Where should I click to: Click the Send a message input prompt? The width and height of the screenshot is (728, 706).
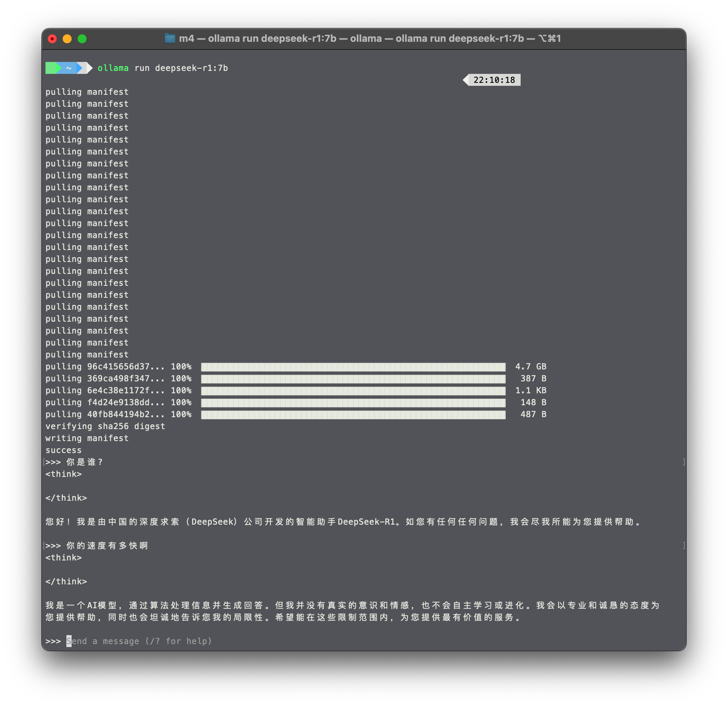139,641
